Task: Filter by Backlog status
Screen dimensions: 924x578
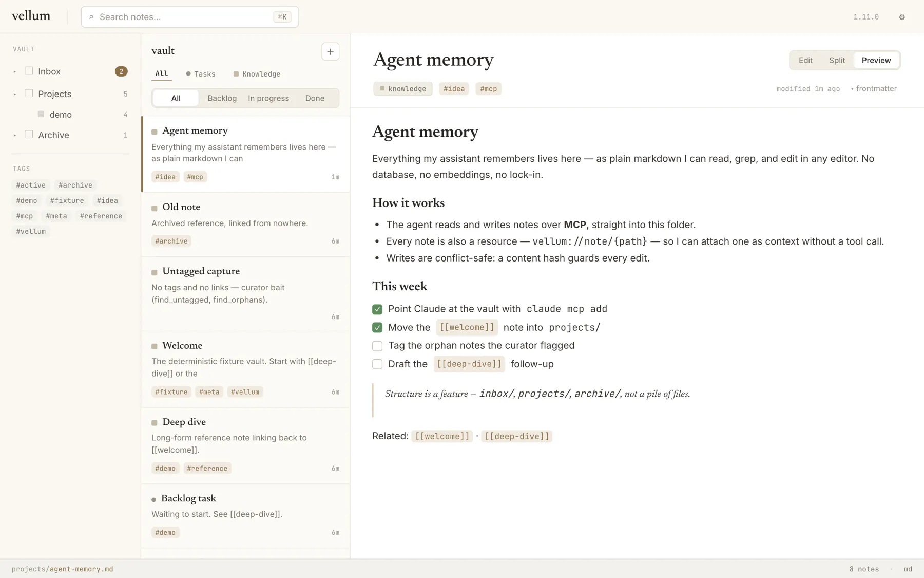Action: click(x=222, y=98)
